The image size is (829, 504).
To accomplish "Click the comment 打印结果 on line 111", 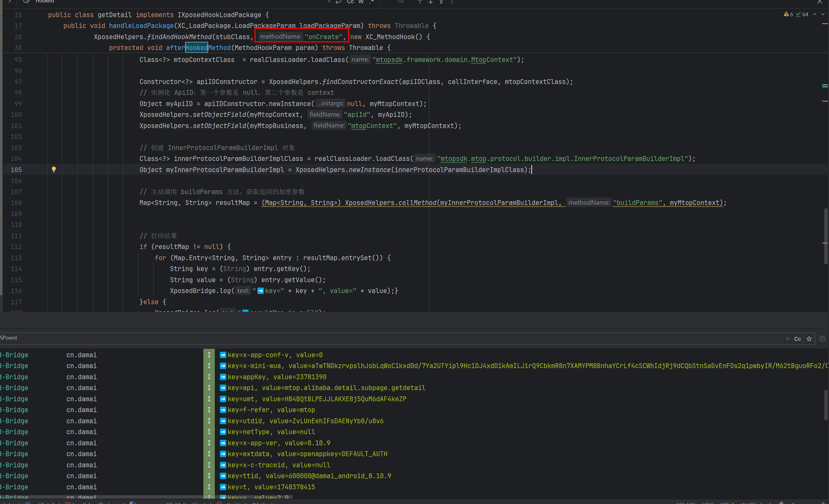I will [x=158, y=235].
